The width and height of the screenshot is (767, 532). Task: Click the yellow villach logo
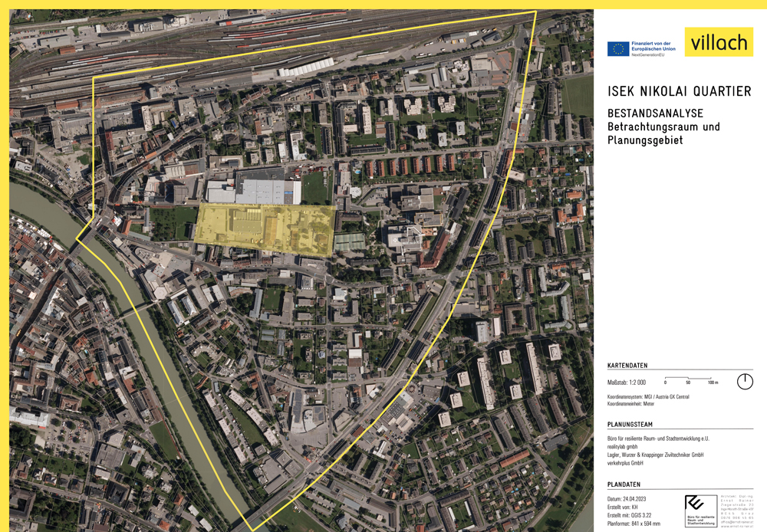pos(719,43)
